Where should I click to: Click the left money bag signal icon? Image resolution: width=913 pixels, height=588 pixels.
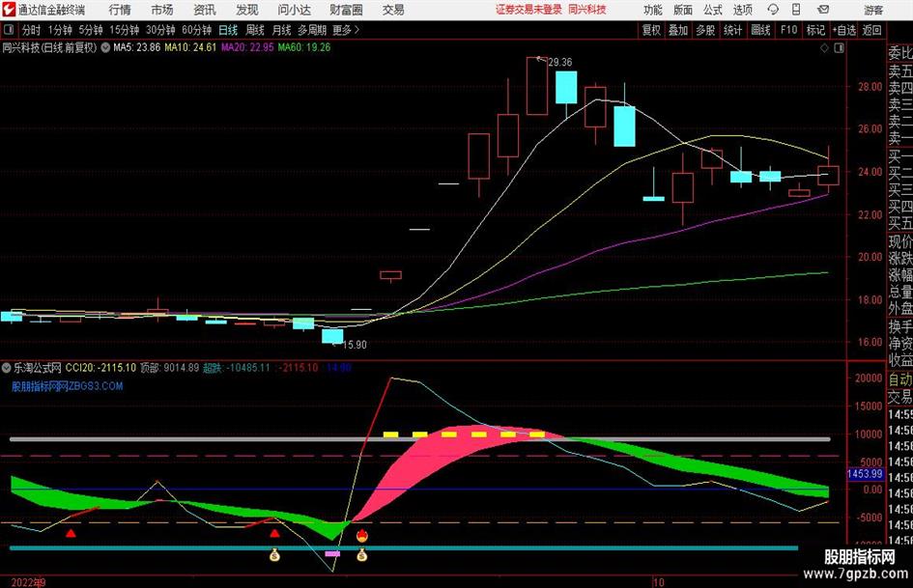pos(274,555)
